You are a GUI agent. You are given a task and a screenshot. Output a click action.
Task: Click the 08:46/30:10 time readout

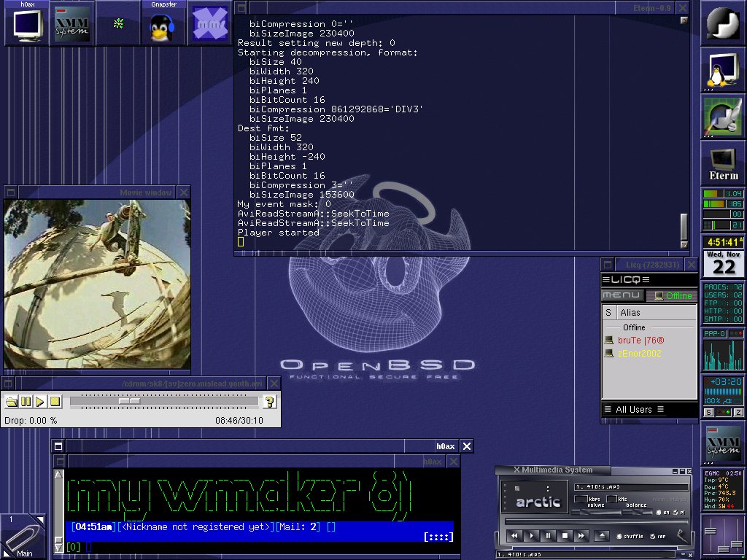(x=239, y=421)
